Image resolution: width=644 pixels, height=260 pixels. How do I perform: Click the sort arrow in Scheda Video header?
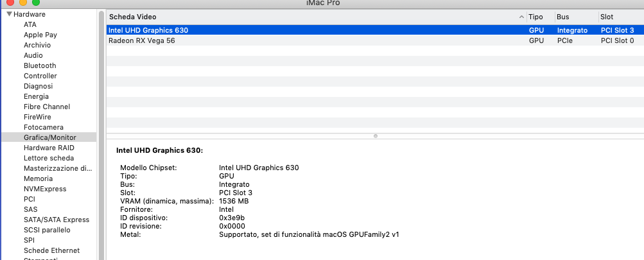tap(521, 17)
